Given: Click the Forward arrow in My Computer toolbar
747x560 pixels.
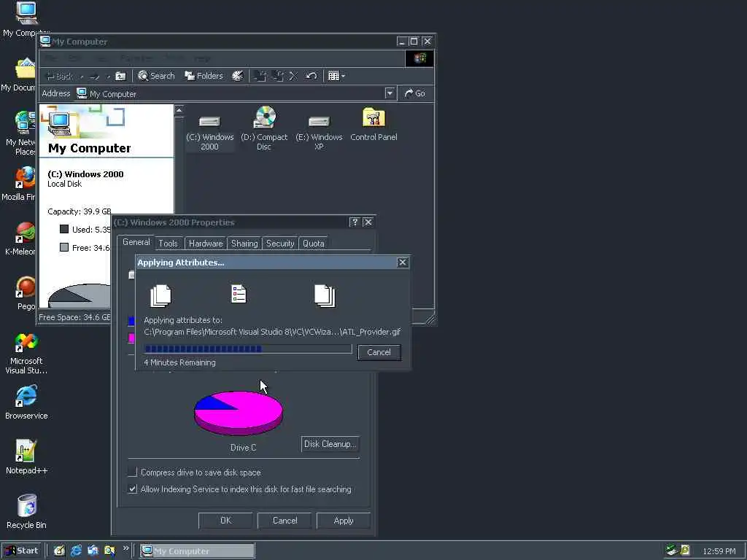Looking at the screenshot, I should click(x=94, y=76).
